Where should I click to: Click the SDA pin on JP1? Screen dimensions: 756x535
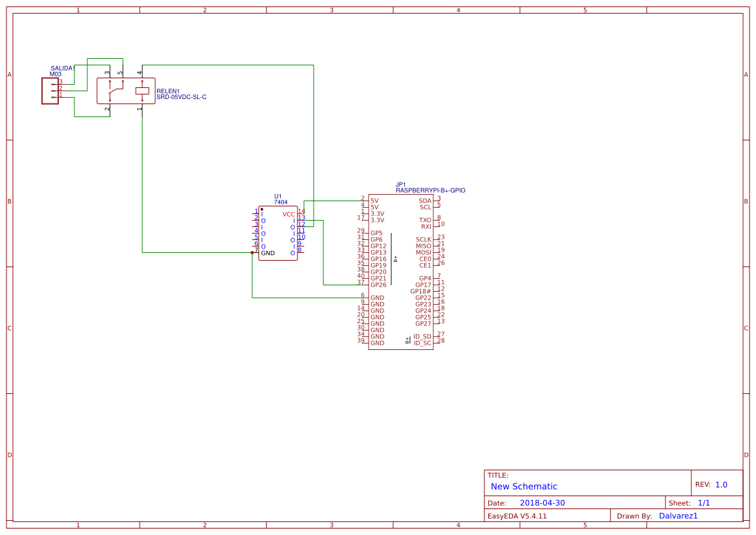(x=426, y=201)
